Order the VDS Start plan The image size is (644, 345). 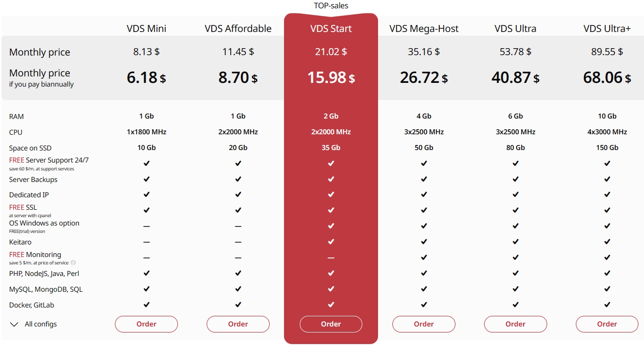tap(331, 324)
